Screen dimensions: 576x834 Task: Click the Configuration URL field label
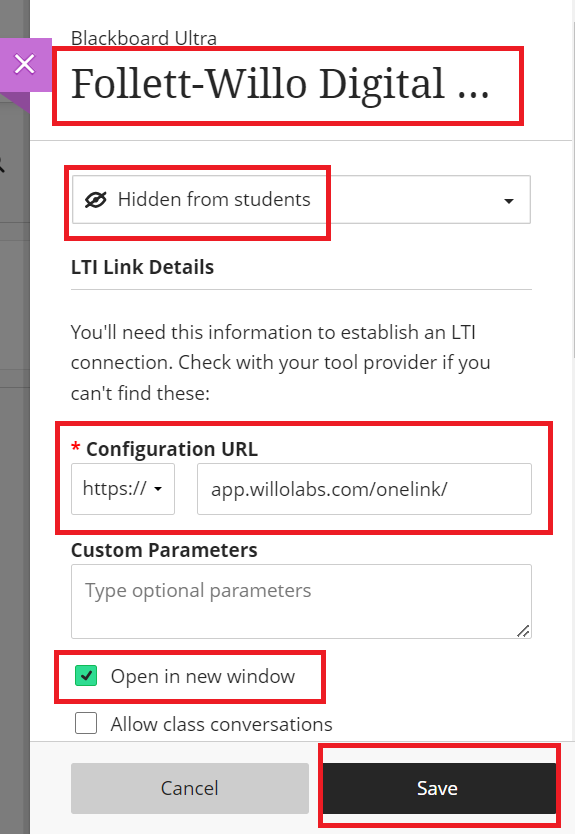tap(172, 449)
